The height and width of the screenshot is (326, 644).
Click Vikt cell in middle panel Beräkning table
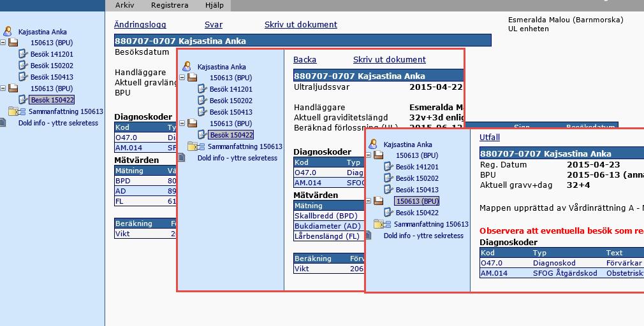[x=302, y=269]
